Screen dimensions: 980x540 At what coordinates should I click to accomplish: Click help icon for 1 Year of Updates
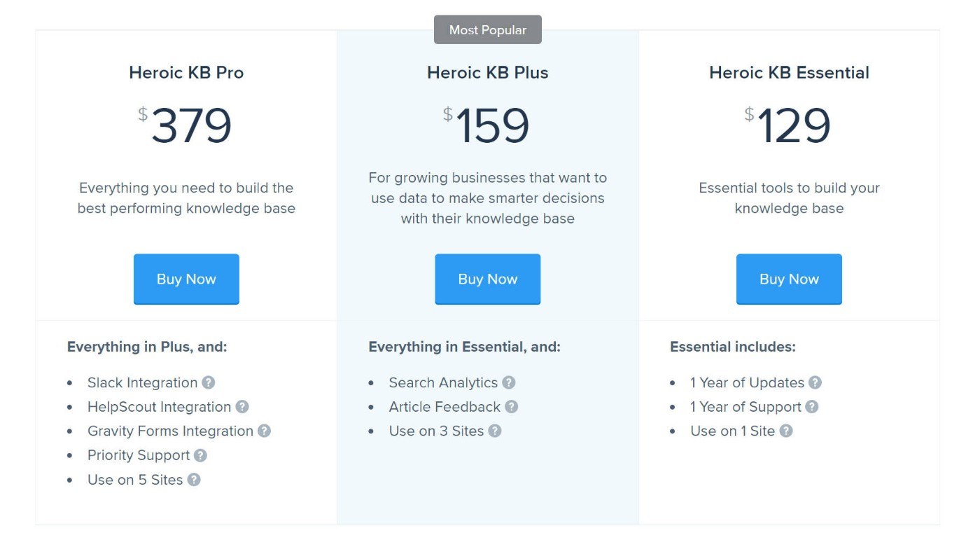[815, 382]
